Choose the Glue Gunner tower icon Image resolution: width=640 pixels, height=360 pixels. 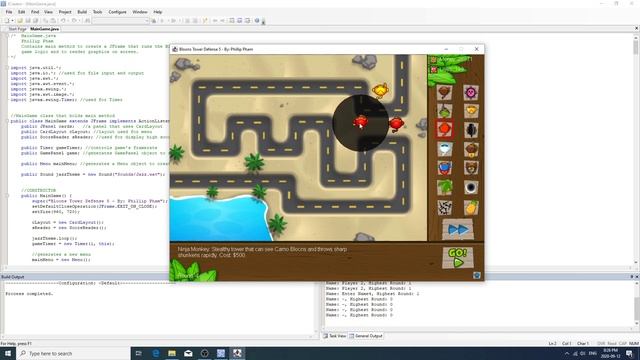[x=471, y=149]
